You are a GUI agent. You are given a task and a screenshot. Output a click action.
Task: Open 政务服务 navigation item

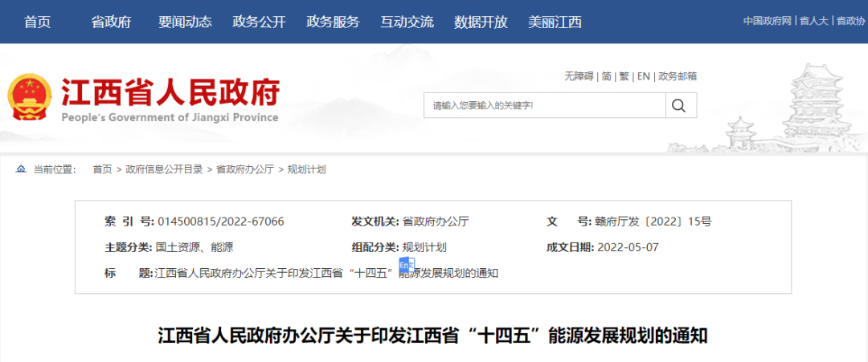pos(333,22)
